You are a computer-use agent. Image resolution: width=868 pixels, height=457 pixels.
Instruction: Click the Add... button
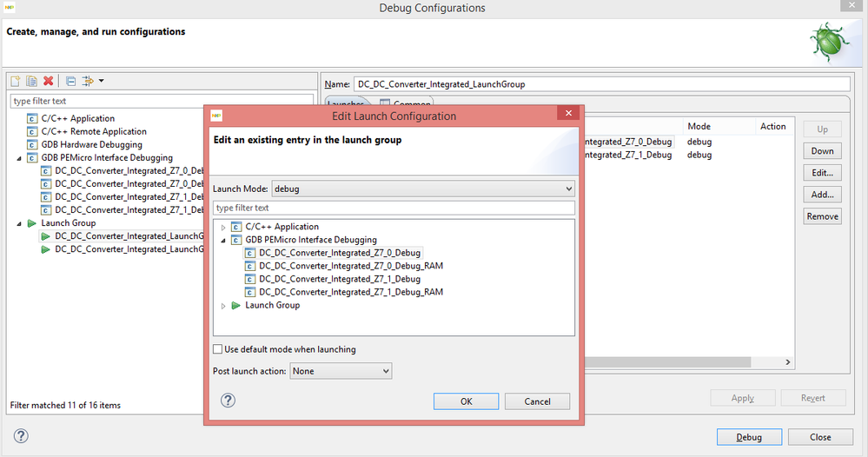point(823,195)
